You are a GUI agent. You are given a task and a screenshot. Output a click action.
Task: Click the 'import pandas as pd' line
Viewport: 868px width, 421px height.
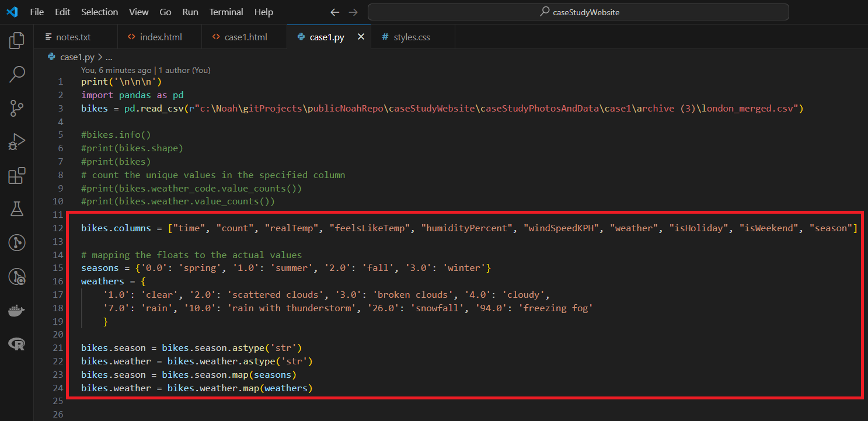(133, 95)
